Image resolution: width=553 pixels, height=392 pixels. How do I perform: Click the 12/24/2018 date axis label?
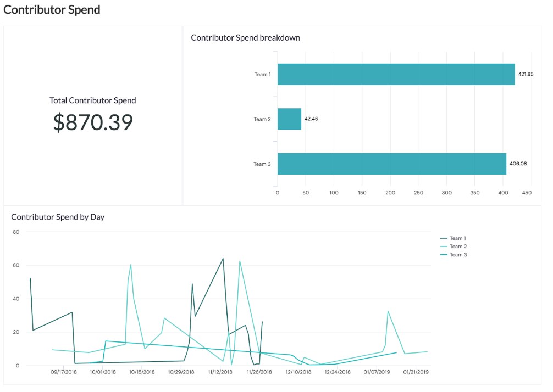(x=338, y=372)
